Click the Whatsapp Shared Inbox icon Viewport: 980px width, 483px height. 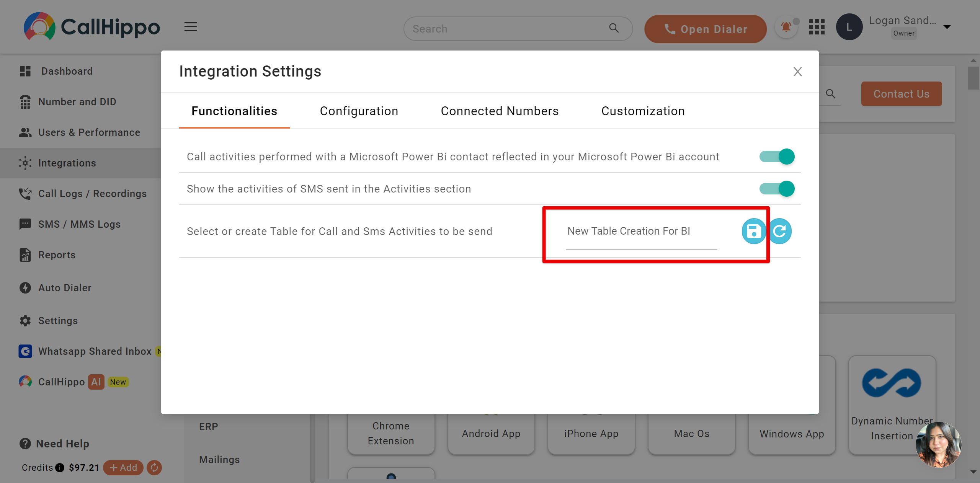tap(25, 351)
